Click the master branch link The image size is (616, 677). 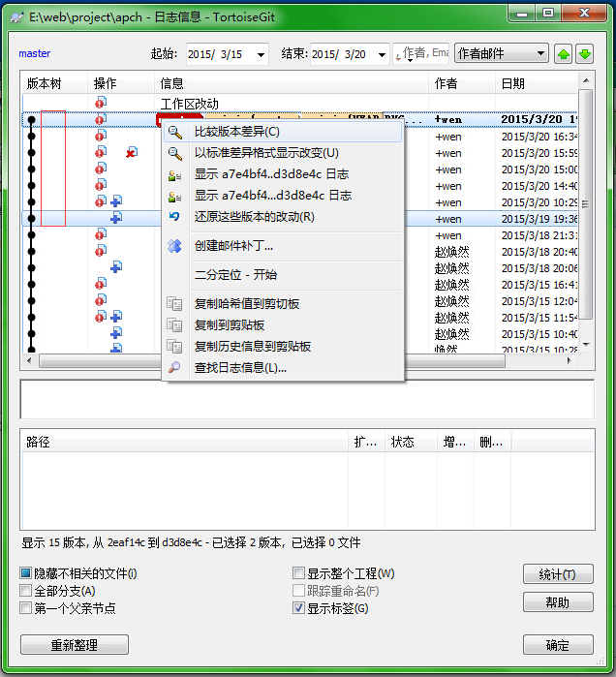35,54
